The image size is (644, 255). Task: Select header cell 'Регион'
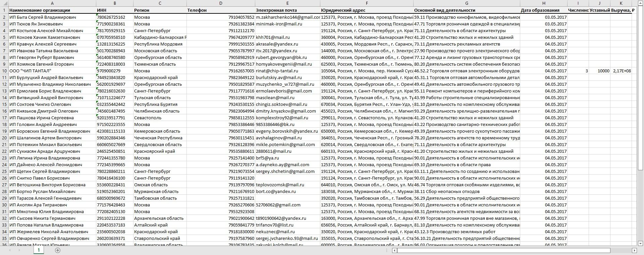pyautogui.click(x=160, y=10)
